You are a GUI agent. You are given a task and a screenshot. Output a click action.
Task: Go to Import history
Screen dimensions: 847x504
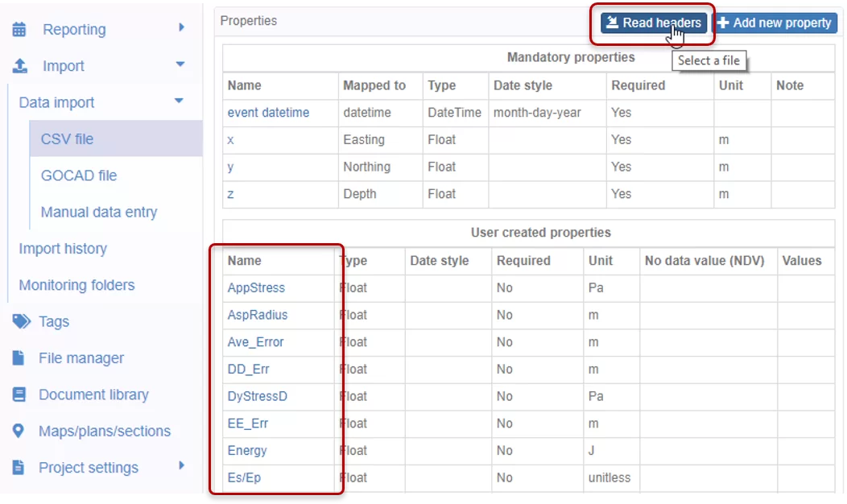(63, 249)
